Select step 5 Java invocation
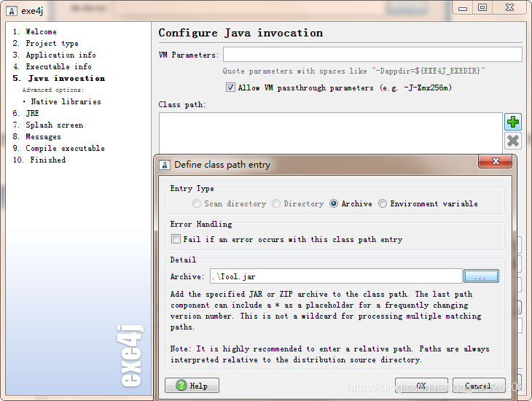 click(x=59, y=78)
